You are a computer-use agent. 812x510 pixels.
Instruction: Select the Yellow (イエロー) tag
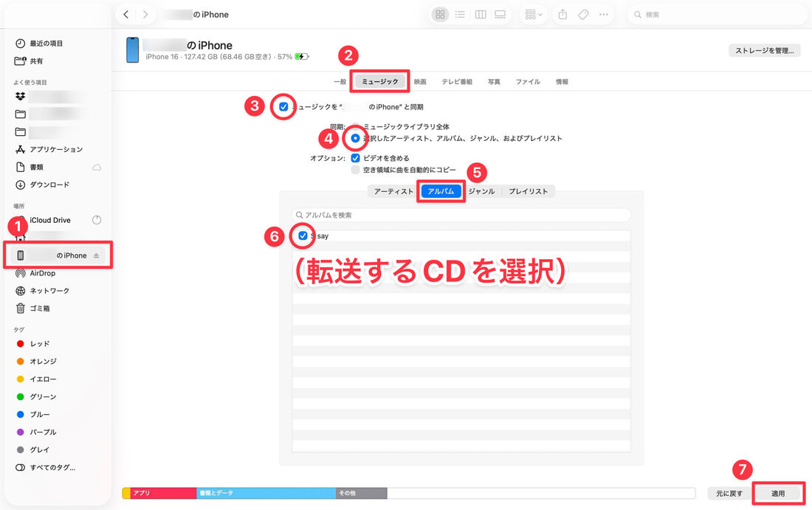click(43, 379)
